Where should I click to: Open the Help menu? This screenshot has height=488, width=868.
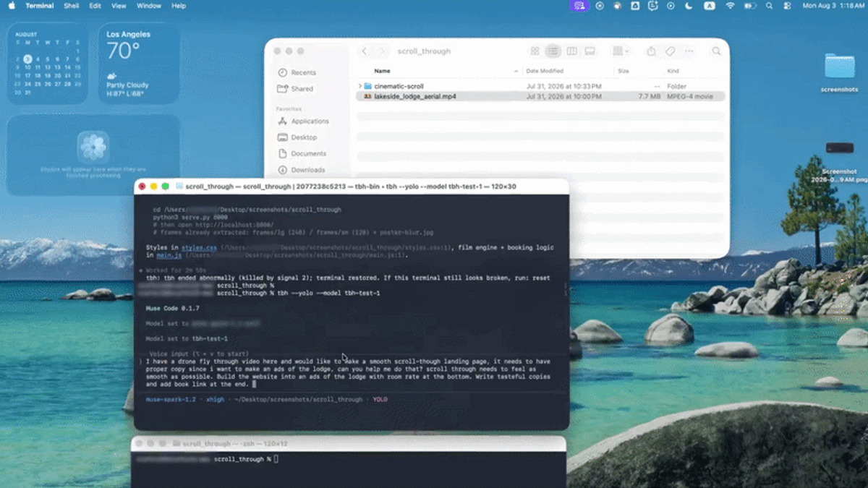[x=179, y=6]
